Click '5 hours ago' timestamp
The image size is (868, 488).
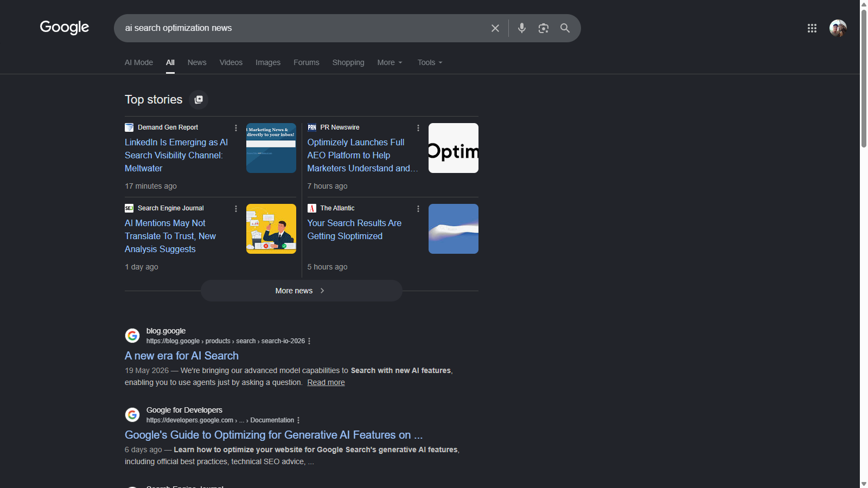click(328, 267)
